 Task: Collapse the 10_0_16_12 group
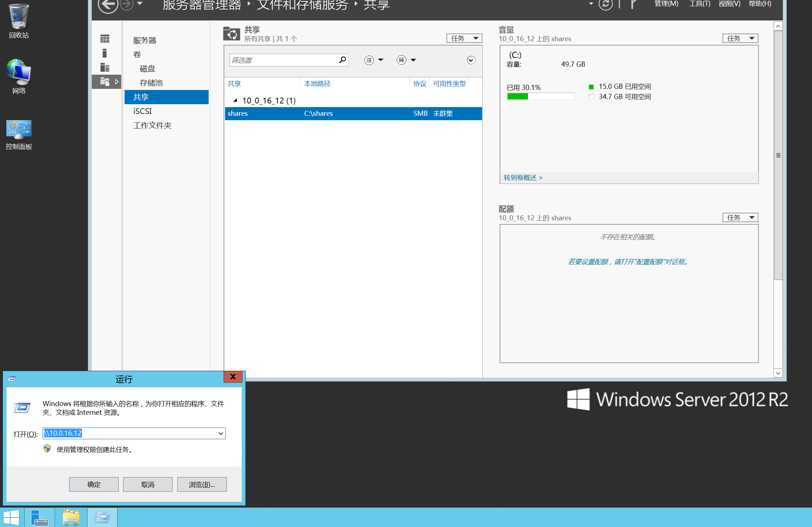pyautogui.click(x=235, y=100)
